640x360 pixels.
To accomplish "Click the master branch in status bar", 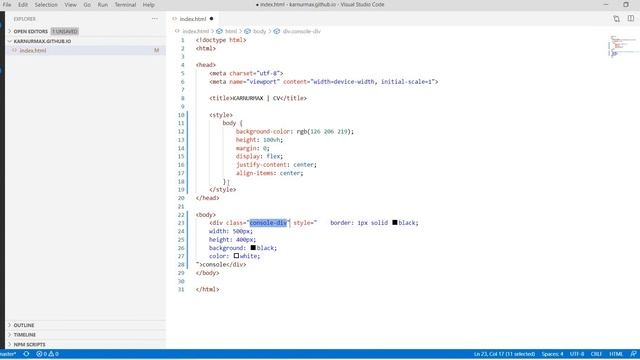I will click(x=7, y=354).
